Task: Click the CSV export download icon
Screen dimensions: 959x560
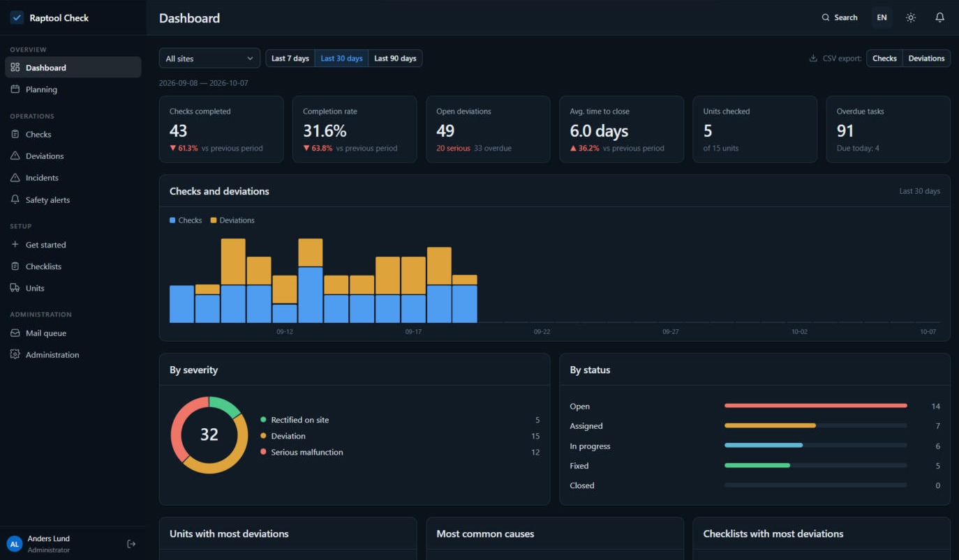Action: [x=813, y=59]
